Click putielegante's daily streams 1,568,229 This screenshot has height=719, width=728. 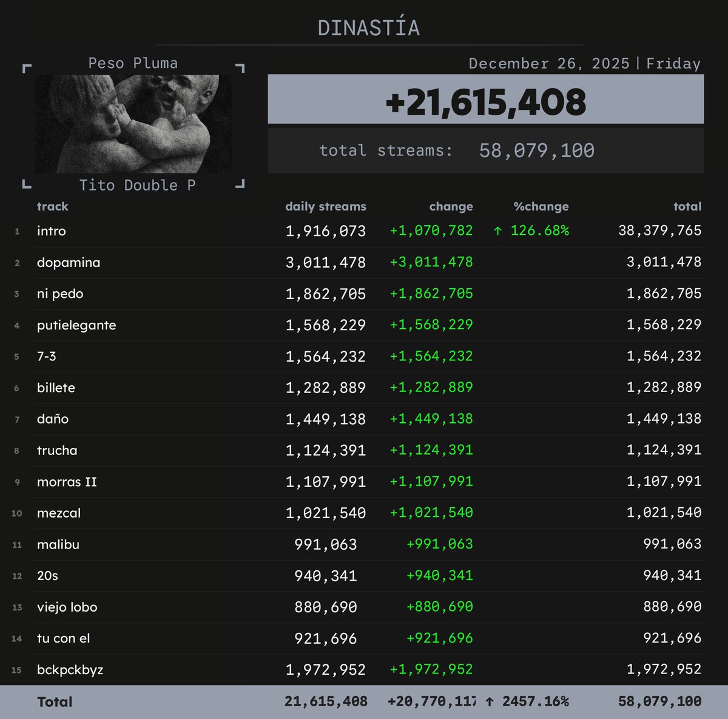pyautogui.click(x=326, y=325)
